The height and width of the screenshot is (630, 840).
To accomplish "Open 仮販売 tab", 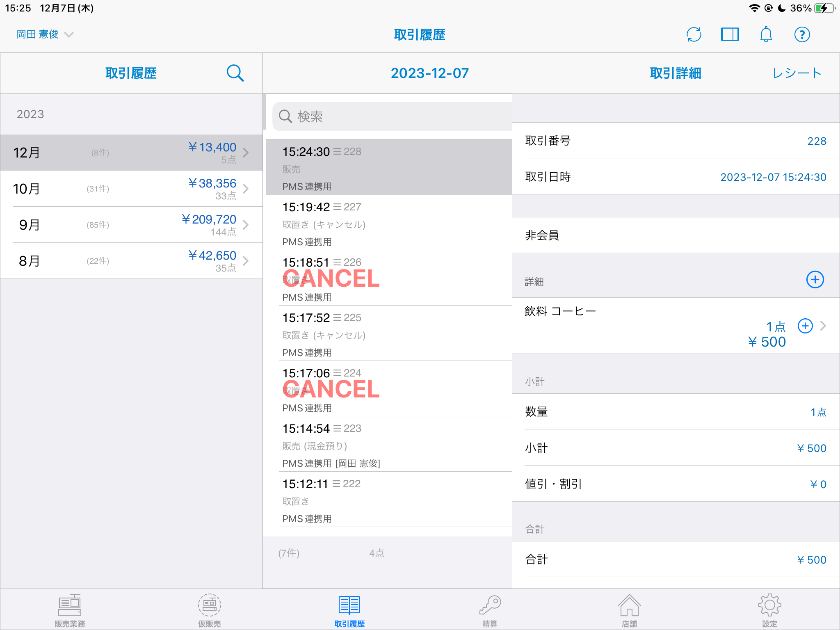I will click(x=210, y=610).
